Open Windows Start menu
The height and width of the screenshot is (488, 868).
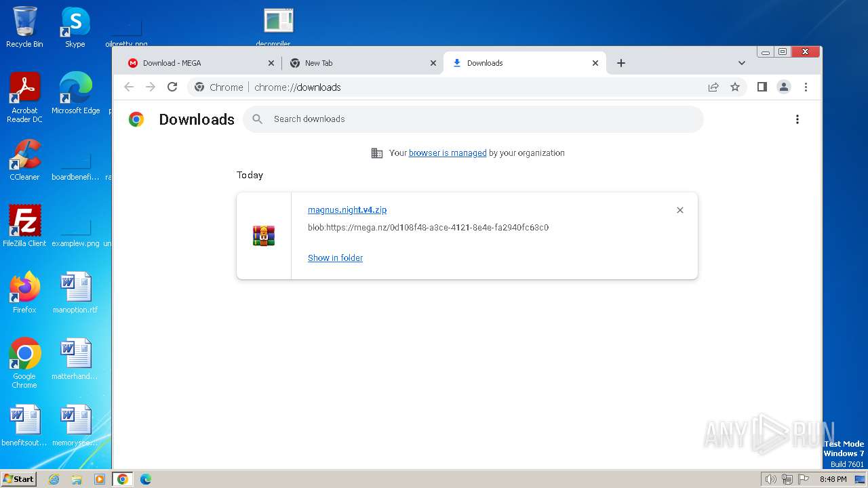[x=19, y=479]
